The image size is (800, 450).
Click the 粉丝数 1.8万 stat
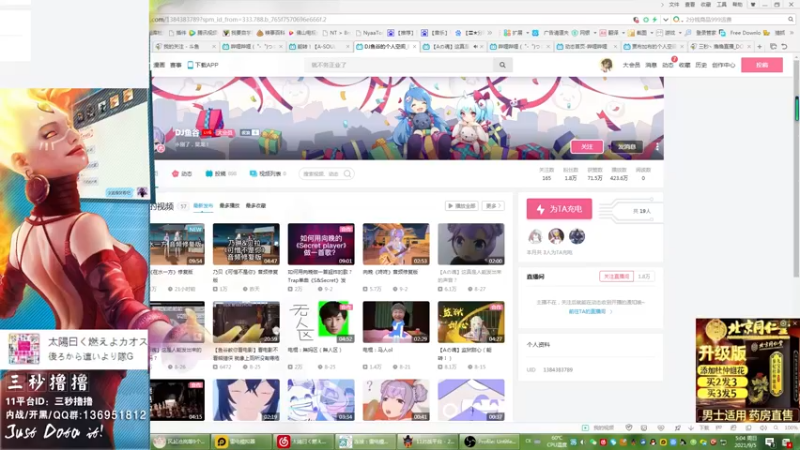[x=570, y=174]
